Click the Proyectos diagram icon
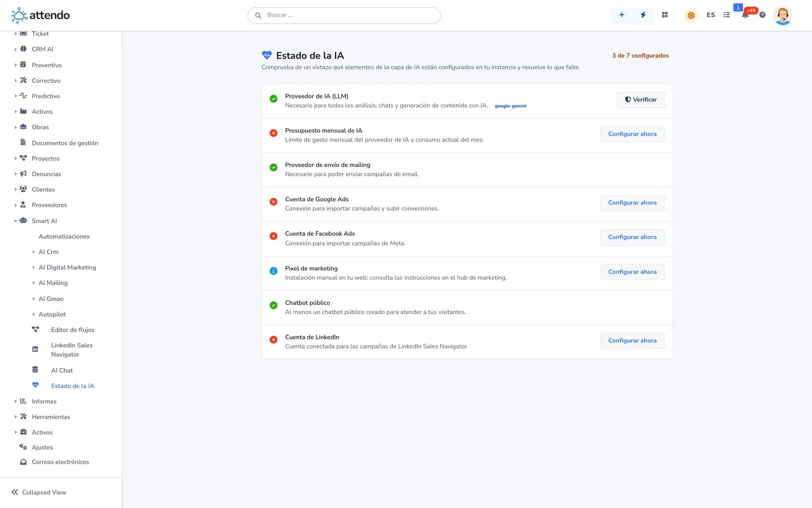 tap(24, 158)
